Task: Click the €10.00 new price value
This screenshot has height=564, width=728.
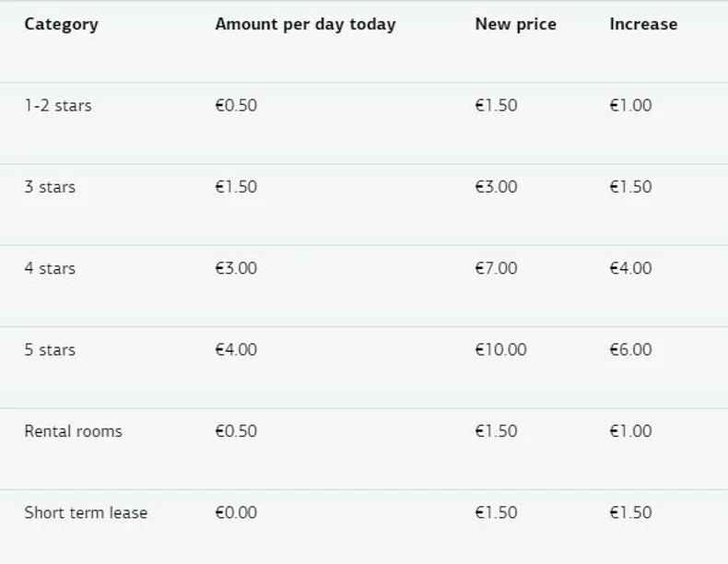Action: pos(500,350)
